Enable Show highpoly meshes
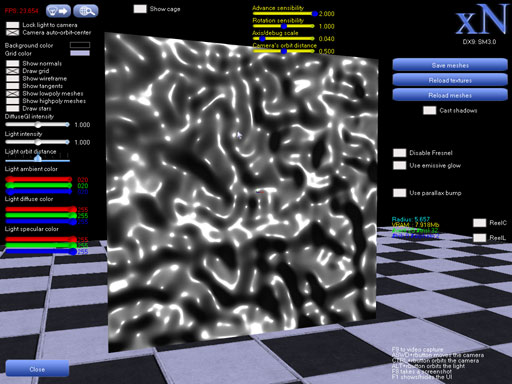This screenshot has height=384, width=512. click(13, 101)
